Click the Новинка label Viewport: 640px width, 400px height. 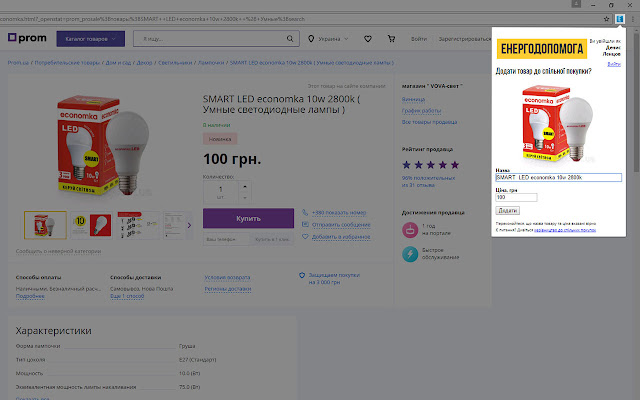tap(220, 139)
